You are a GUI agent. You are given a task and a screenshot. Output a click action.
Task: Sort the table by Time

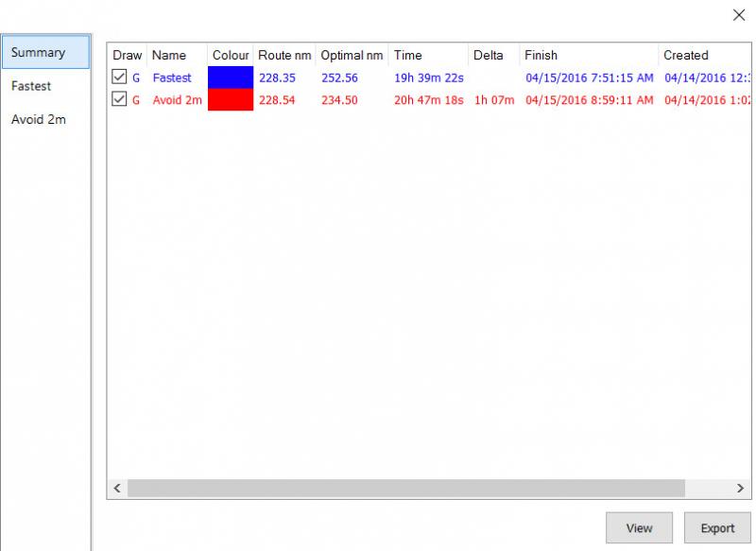[404, 55]
